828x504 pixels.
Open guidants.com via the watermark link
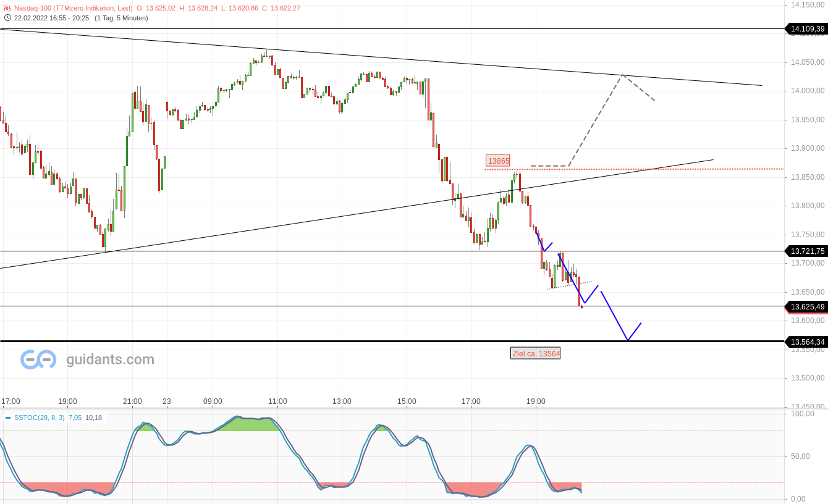click(x=109, y=359)
